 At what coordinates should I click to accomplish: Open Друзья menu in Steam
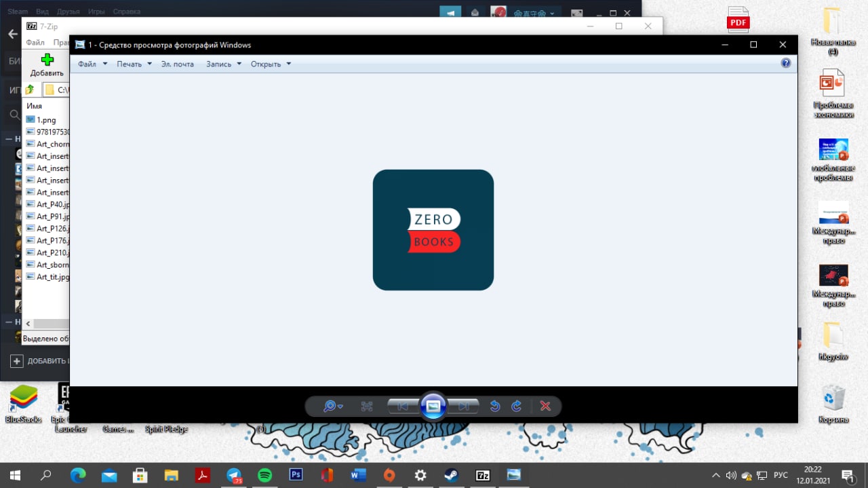tap(68, 12)
